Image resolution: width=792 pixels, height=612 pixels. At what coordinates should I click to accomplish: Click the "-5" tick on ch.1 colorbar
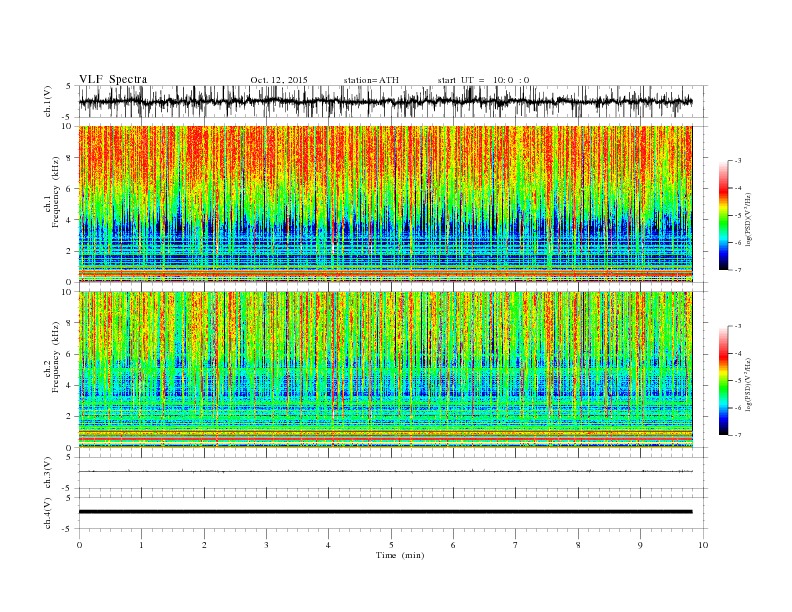point(738,216)
